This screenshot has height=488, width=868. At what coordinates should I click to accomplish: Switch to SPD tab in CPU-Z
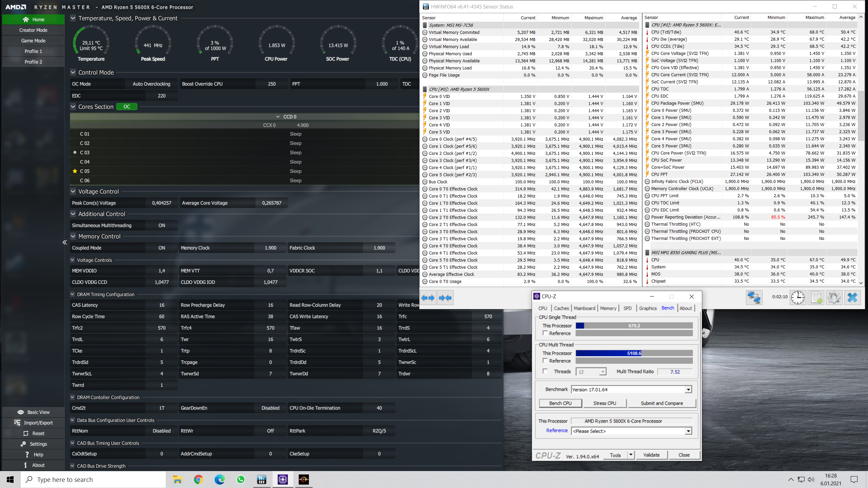click(628, 308)
